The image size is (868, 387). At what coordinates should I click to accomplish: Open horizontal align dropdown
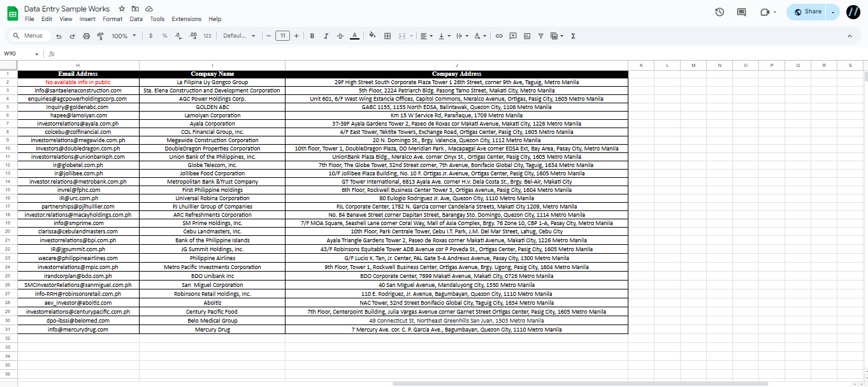426,36
